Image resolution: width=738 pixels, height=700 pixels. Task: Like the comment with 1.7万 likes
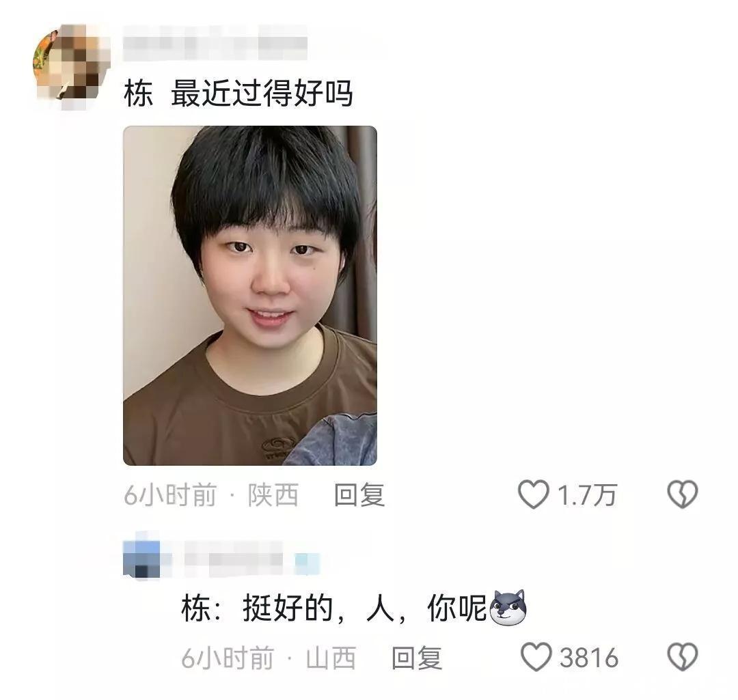533,494
